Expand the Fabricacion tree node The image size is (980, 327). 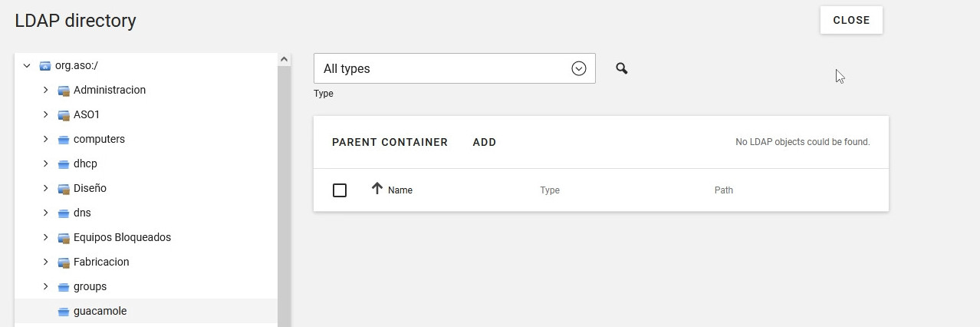point(45,262)
